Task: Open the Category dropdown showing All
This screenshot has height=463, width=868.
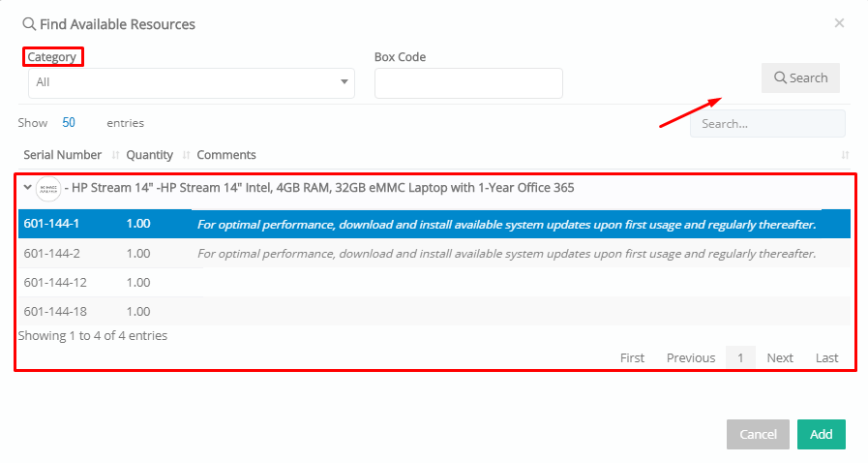Action: click(x=191, y=83)
